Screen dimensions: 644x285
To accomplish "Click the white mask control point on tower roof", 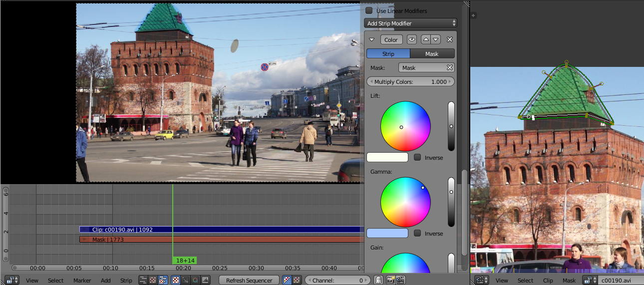I will click(533, 118).
